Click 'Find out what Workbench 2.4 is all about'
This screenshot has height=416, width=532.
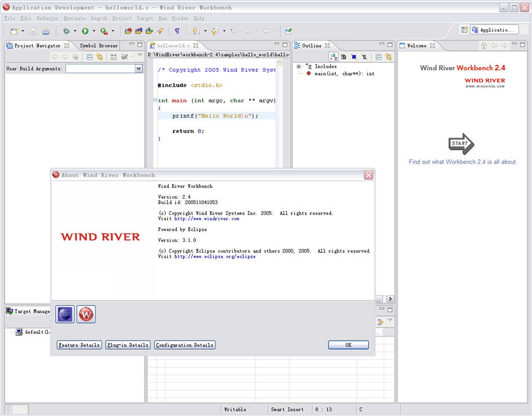[462, 162]
